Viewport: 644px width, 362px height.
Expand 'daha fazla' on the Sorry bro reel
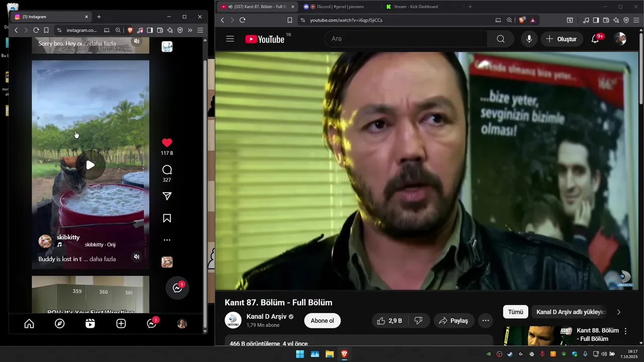[x=103, y=44]
